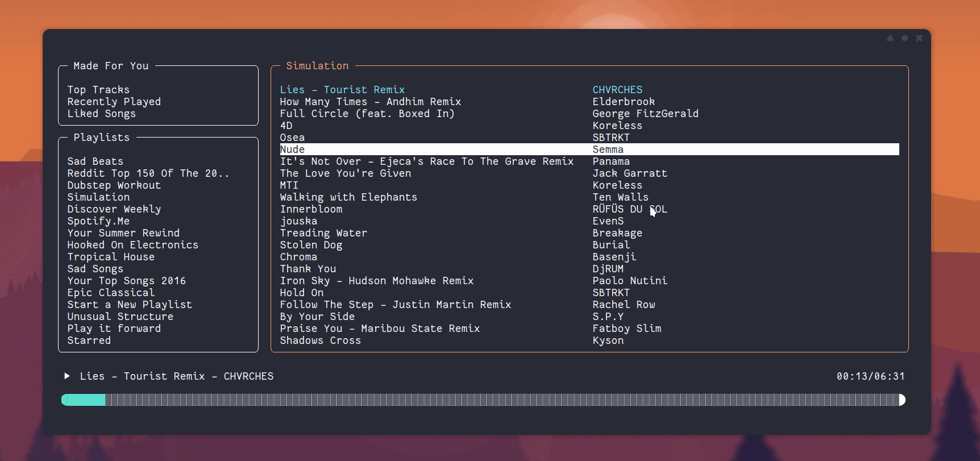
Task: Close the terminal window with X
Action: coord(919,38)
